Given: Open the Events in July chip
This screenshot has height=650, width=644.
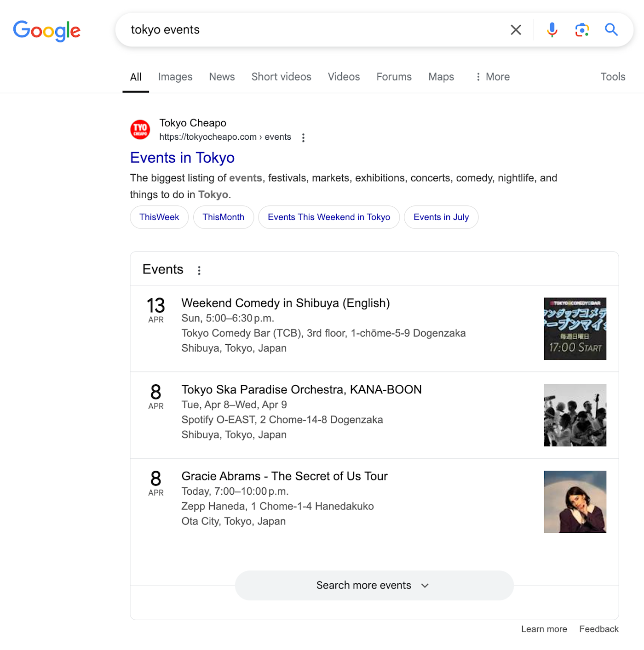Looking at the screenshot, I should pyautogui.click(x=441, y=217).
